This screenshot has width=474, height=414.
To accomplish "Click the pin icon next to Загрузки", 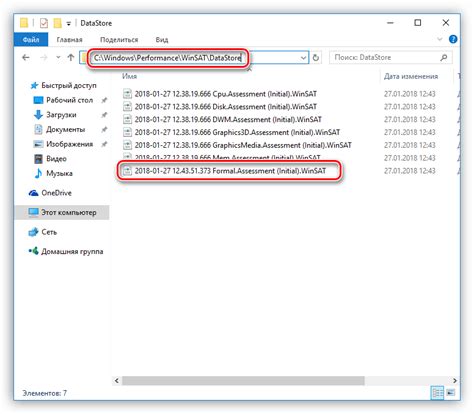I will click(104, 115).
